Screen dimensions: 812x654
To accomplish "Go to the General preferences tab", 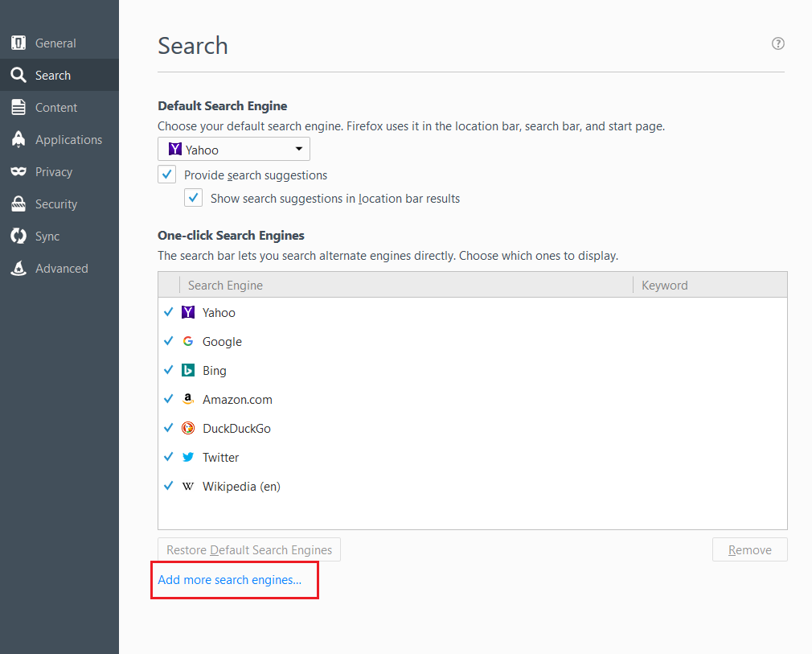I will (59, 43).
